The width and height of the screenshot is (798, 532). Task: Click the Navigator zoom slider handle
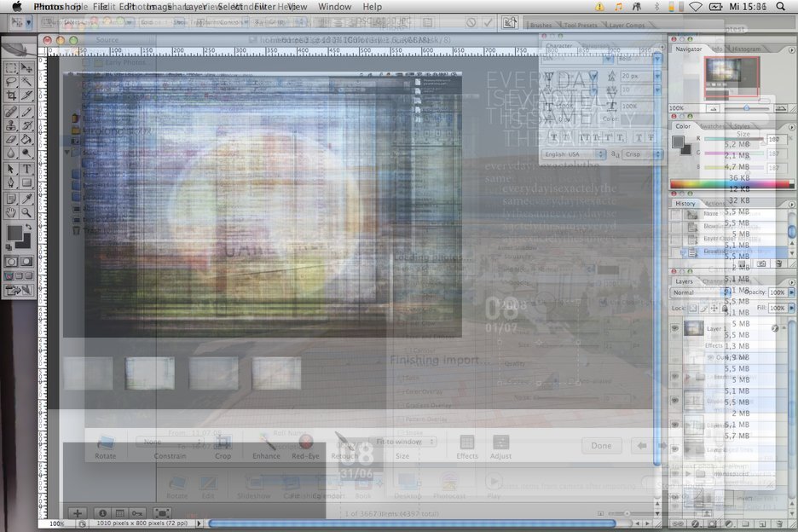coord(746,108)
